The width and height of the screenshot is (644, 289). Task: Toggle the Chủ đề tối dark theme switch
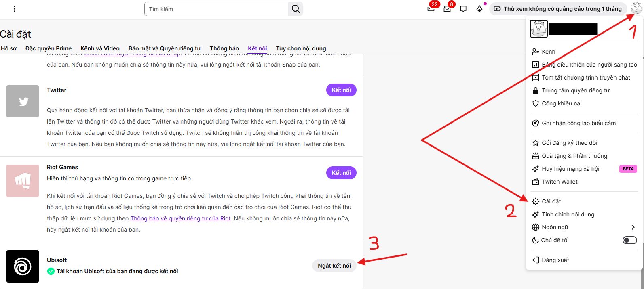click(629, 240)
